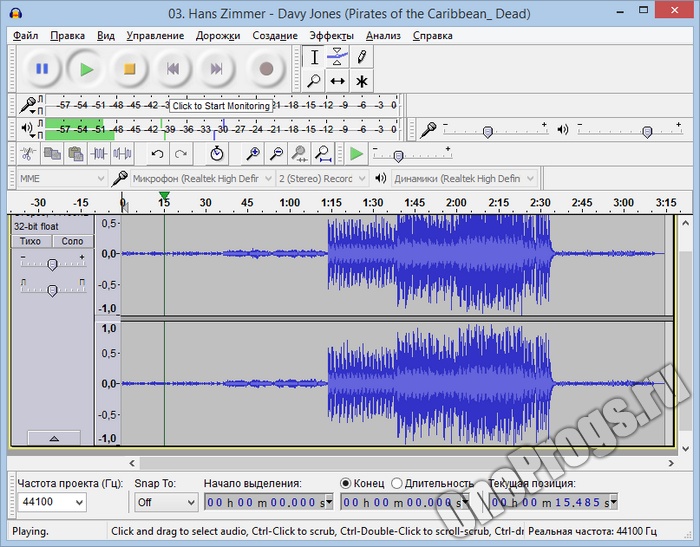This screenshot has height=547, width=700.
Task: Click playback meter speaker icon
Action: [x=27, y=129]
